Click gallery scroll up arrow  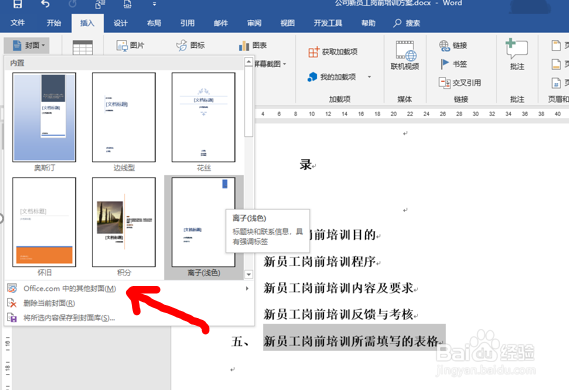coord(249,62)
